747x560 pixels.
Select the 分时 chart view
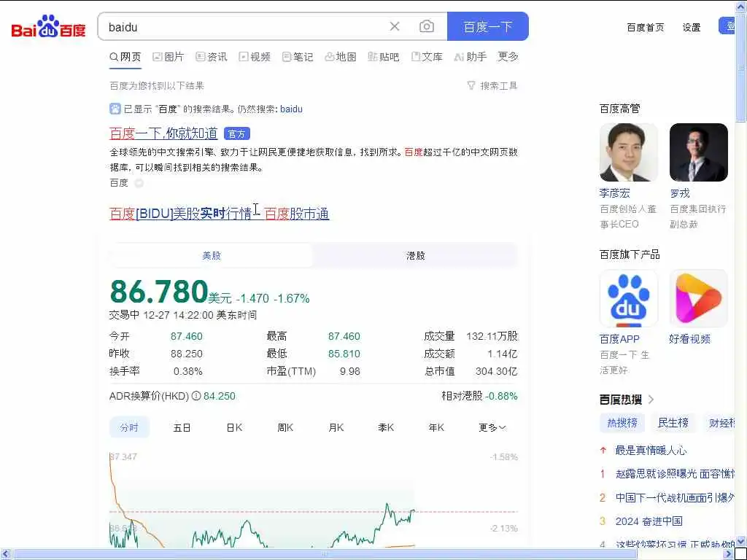(129, 427)
